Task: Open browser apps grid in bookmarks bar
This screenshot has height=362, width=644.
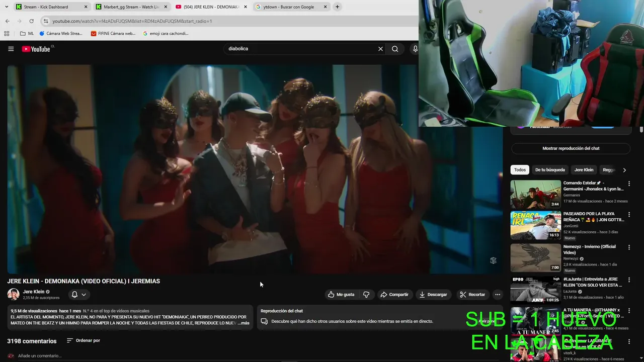Action: 7,34
